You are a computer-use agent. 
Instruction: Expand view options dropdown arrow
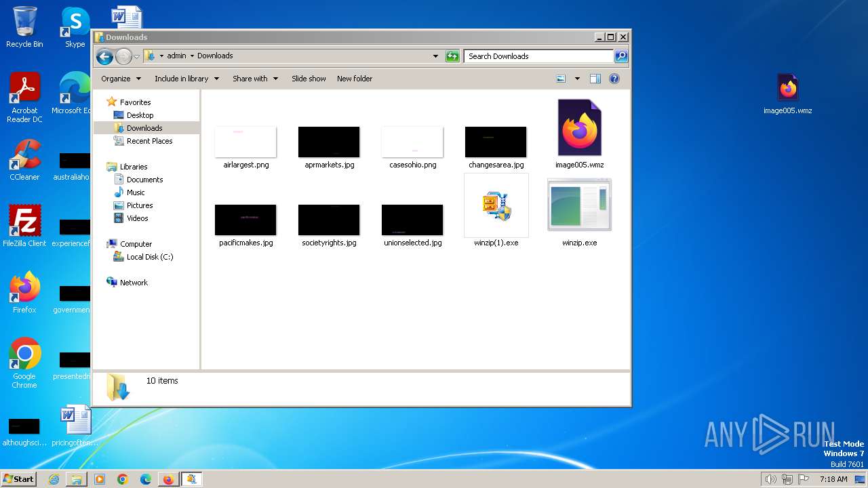coord(577,79)
